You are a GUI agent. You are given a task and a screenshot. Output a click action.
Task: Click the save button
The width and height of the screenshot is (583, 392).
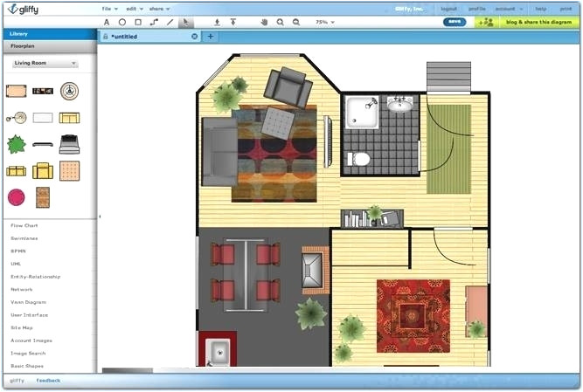click(x=455, y=22)
